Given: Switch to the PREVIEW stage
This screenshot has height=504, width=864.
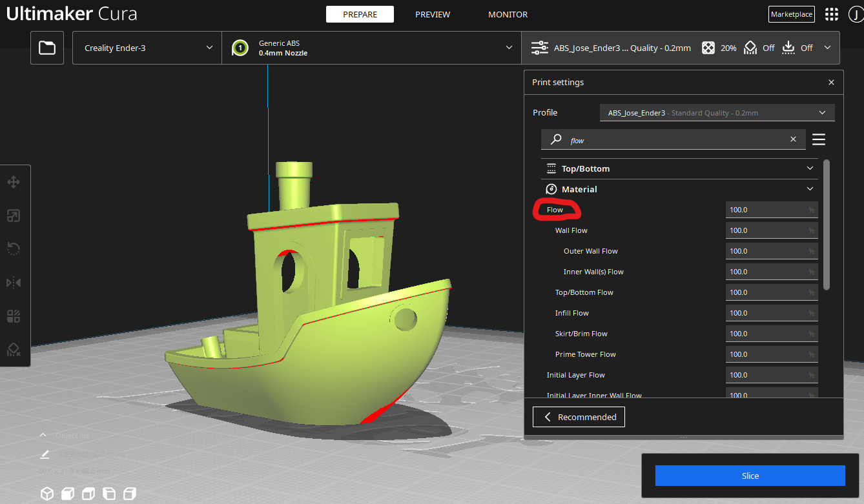Looking at the screenshot, I should [x=433, y=14].
